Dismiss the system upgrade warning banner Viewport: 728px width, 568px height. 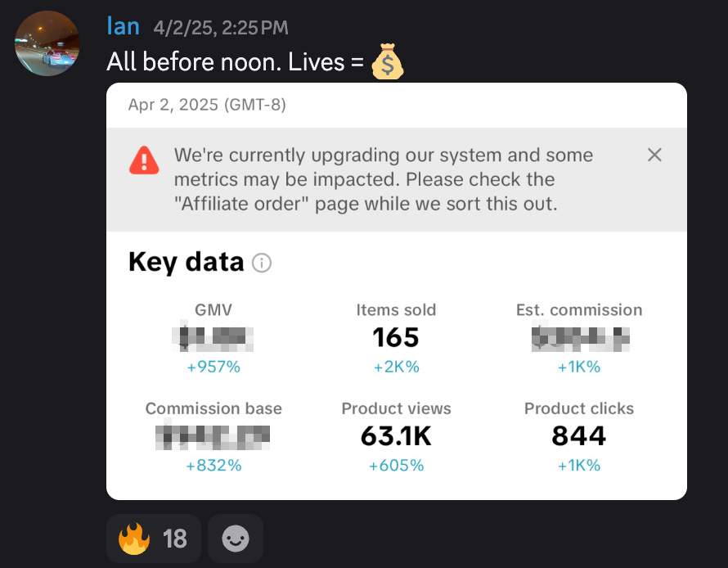click(x=654, y=155)
